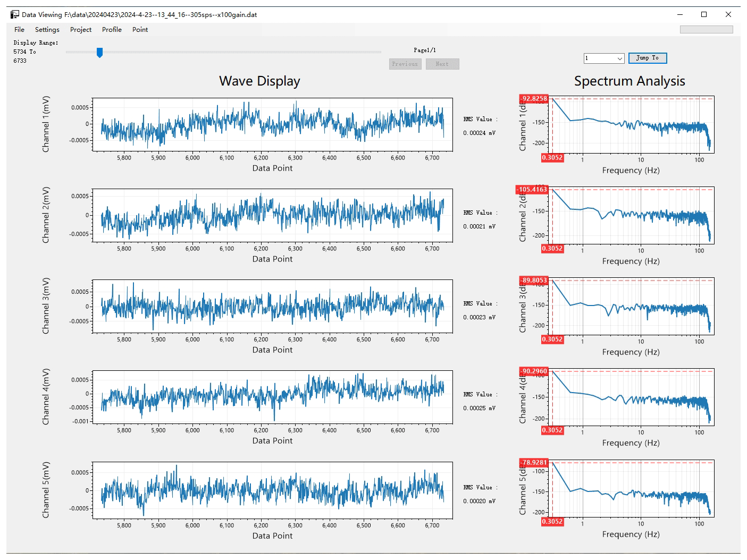Screen dimensions: 747x560
Task: Open the Project menu
Action: coord(81,30)
